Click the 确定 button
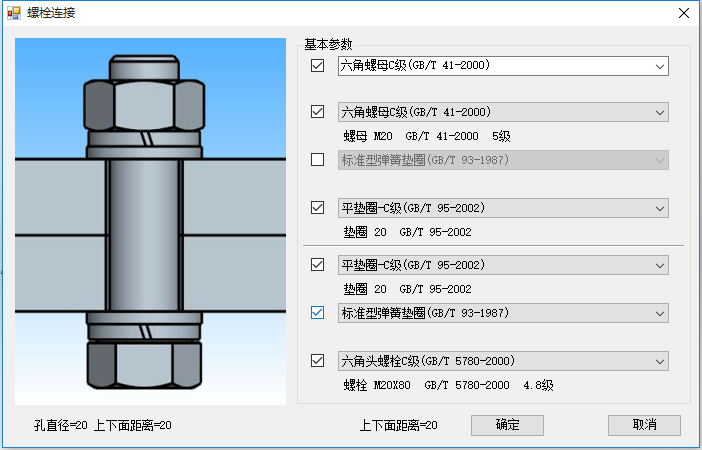 click(x=507, y=425)
